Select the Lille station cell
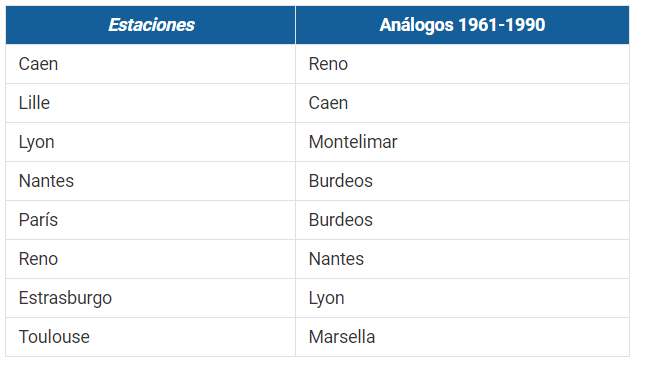Screen dimensions: 648x372 [x=150, y=103]
